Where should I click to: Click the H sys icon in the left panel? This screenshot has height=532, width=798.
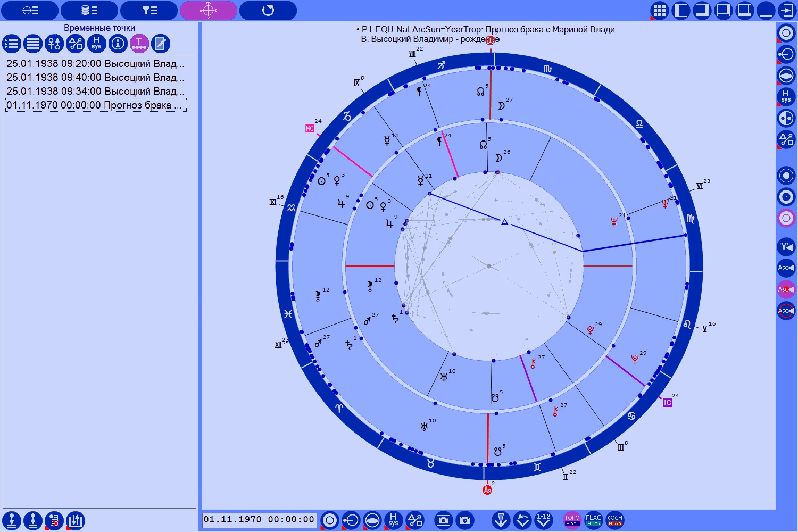tap(96, 43)
